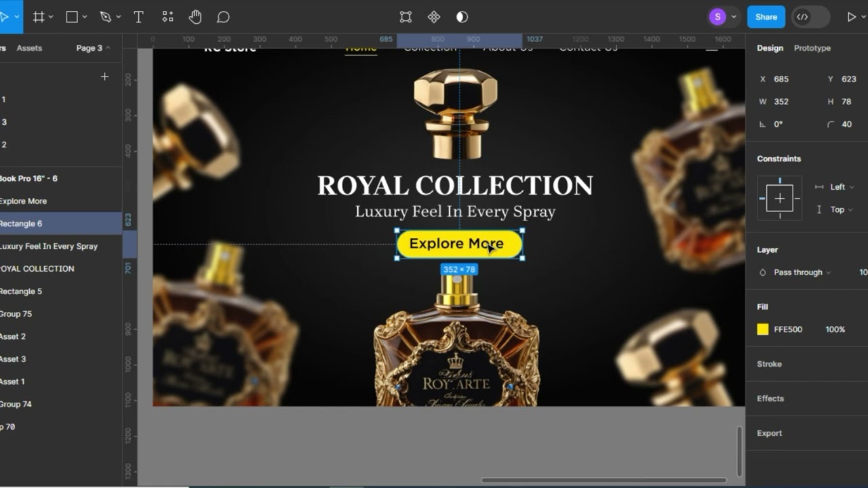This screenshot has height=488, width=868.
Task: Select the Move tool in toolbar
Action: pos(4,17)
